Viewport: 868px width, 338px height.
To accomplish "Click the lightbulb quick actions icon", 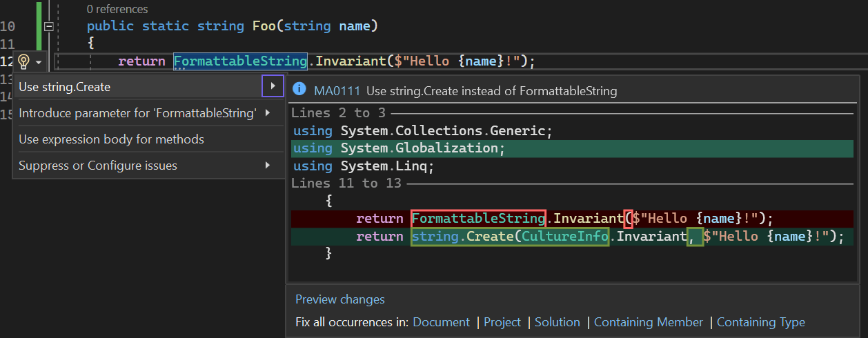I will [x=23, y=61].
